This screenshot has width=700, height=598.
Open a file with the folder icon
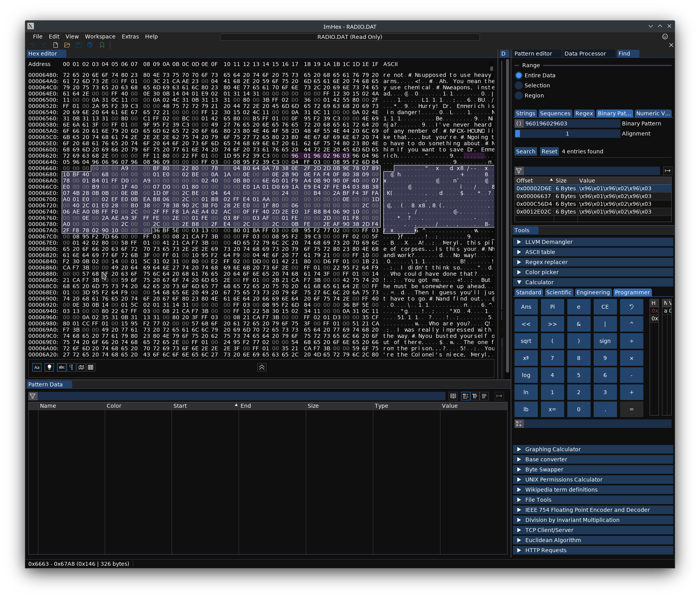point(67,45)
